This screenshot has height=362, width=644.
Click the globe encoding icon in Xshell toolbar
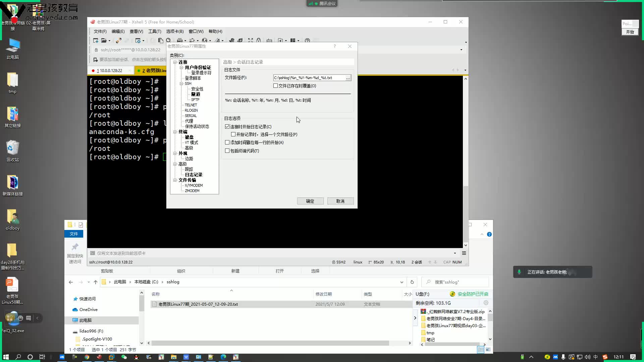coord(205,41)
